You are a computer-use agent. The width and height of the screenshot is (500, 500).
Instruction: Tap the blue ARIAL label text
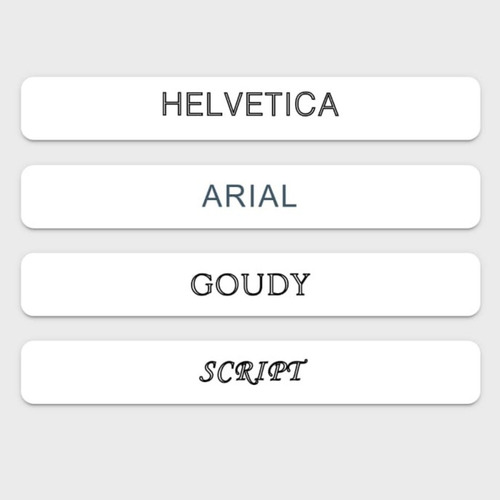point(249,196)
